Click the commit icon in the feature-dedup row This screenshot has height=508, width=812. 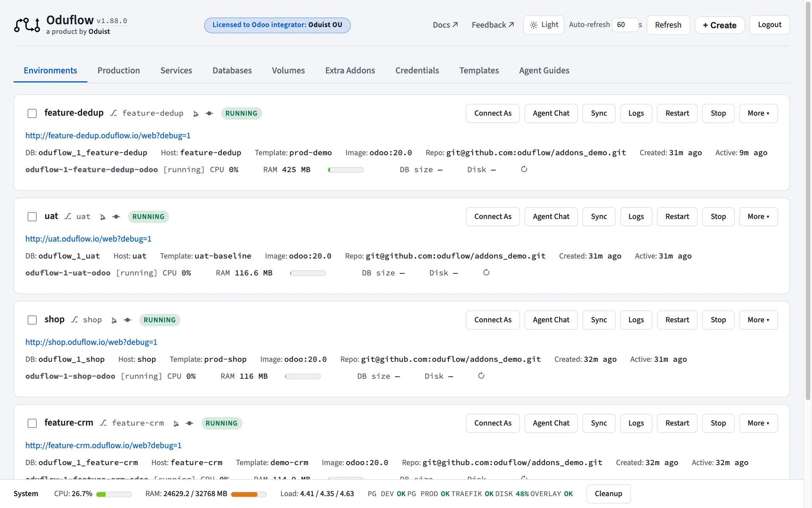pyautogui.click(x=209, y=113)
